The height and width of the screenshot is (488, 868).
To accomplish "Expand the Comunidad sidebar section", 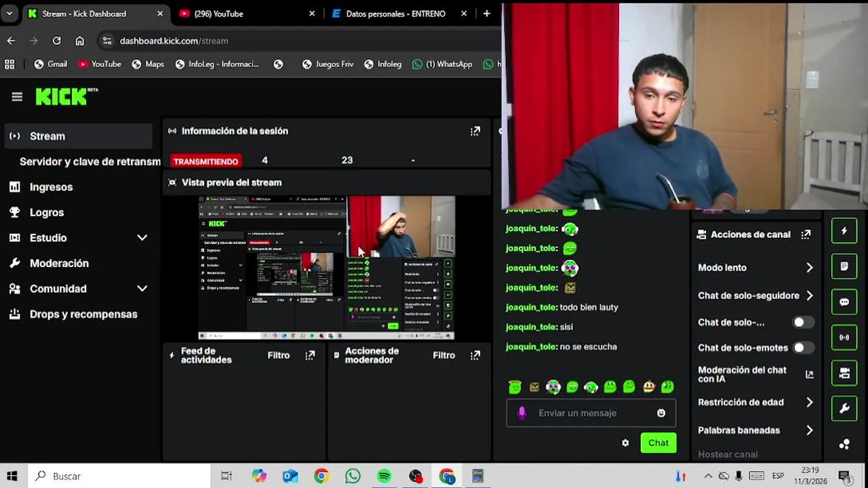I will pyautogui.click(x=142, y=289).
